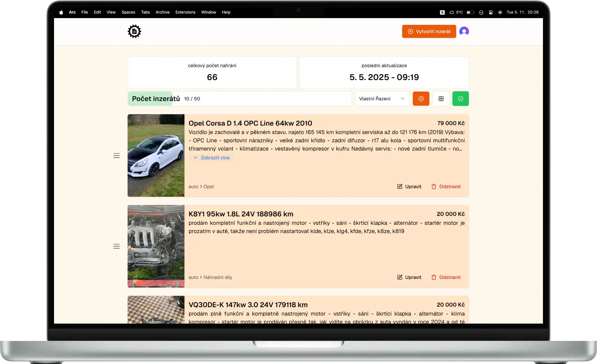Open the app logo document-gear icon
The image size is (597, 364).
(134, 31)
